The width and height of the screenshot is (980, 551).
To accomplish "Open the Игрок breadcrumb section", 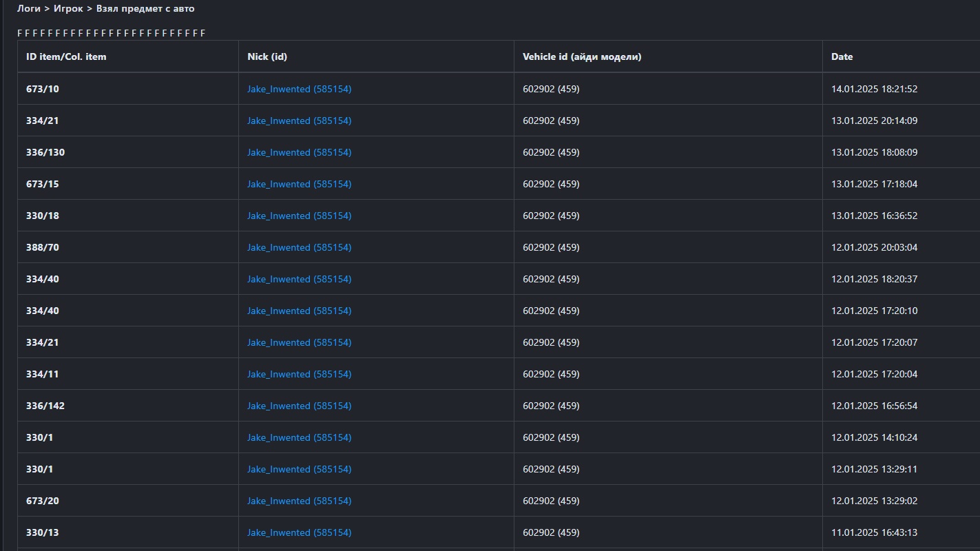I will click(x=70, y=9).
